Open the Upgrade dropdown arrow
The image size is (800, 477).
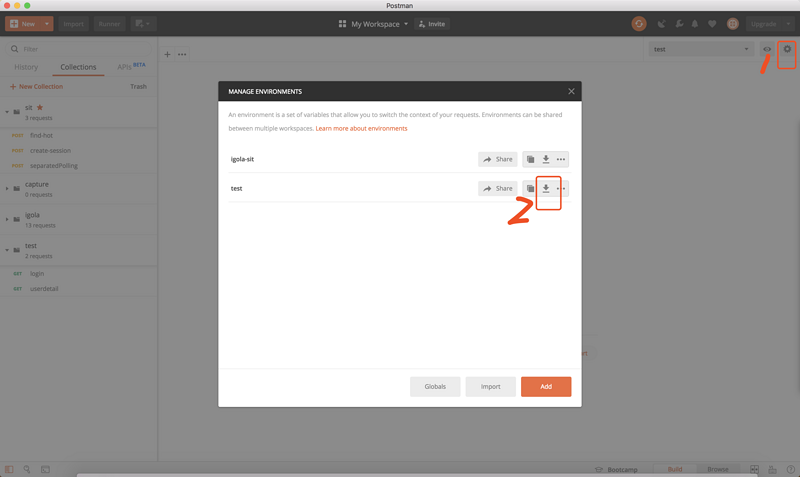pos(788,23)
